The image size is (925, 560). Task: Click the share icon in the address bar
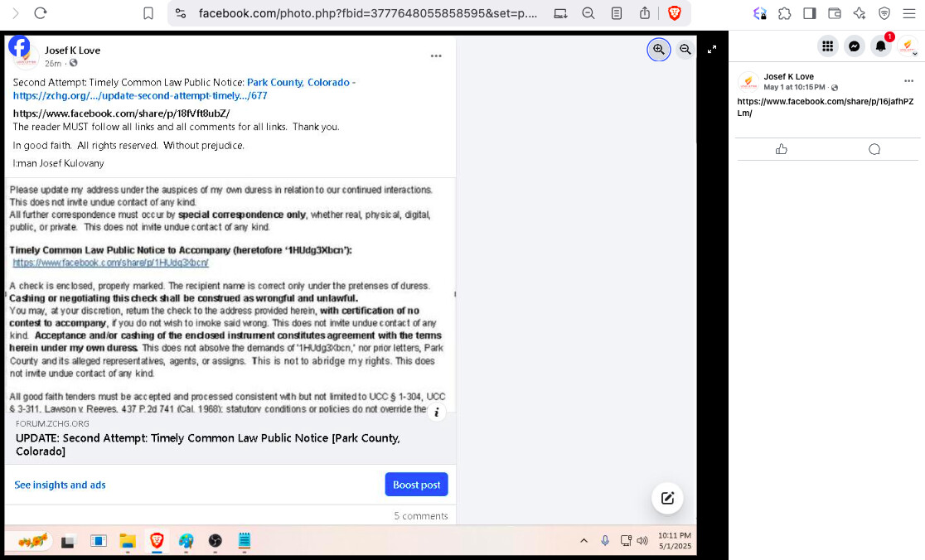pyautogui.click(x=645, y=13)
